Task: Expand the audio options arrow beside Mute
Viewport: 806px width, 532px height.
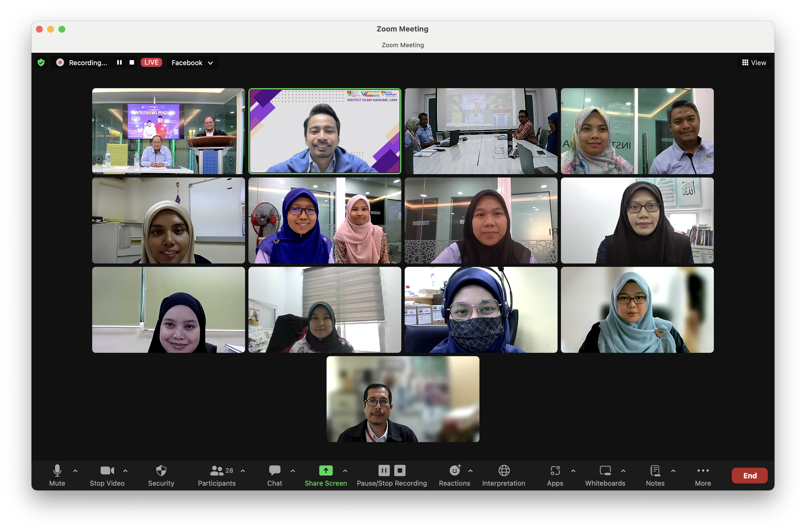Action: 75,471
